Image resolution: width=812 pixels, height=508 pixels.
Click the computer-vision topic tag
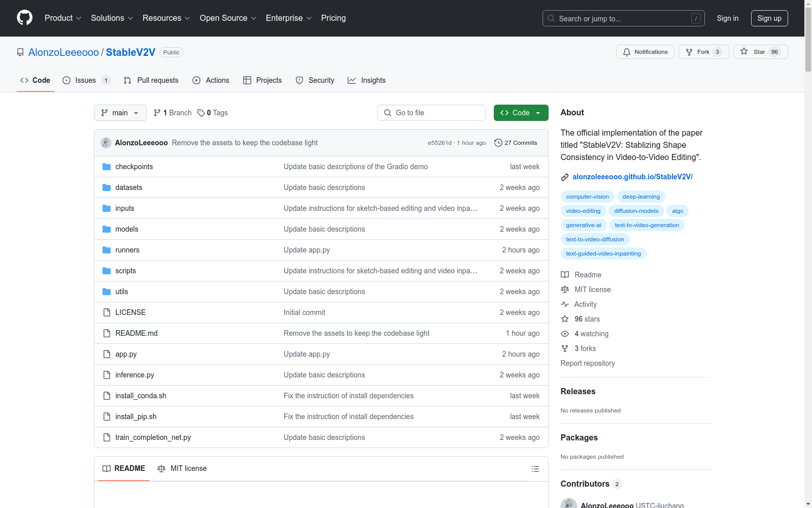pyautogui.click(x=587, y=197)
